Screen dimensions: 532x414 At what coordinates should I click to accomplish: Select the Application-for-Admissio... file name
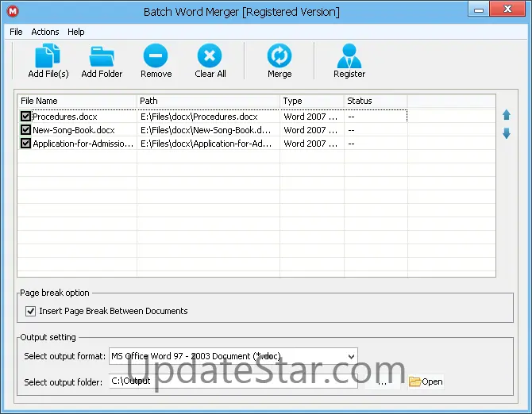tap(83, 144)
